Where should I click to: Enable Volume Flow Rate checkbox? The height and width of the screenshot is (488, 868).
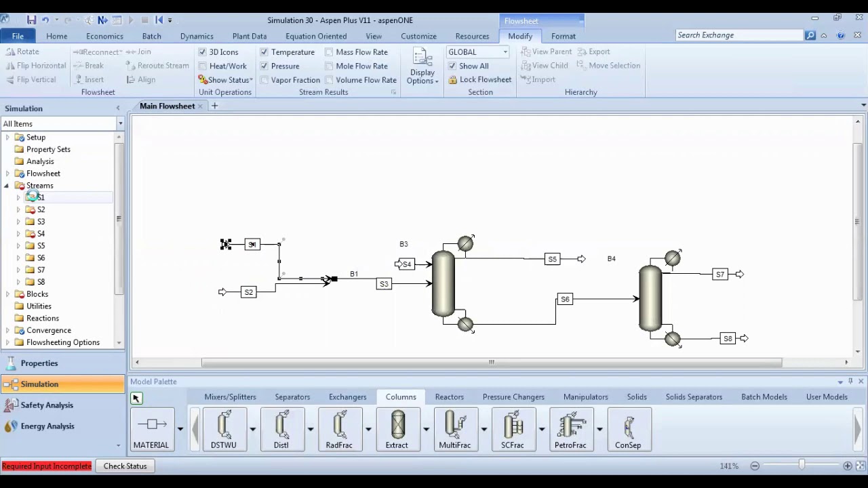(329, 79)
